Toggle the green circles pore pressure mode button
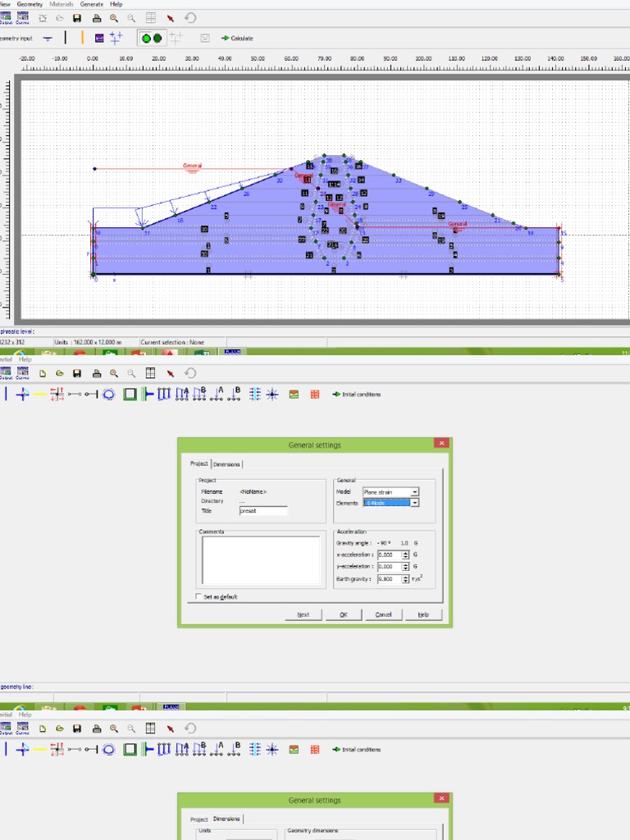Screen dimensions: 630x840 click(151, 38)
